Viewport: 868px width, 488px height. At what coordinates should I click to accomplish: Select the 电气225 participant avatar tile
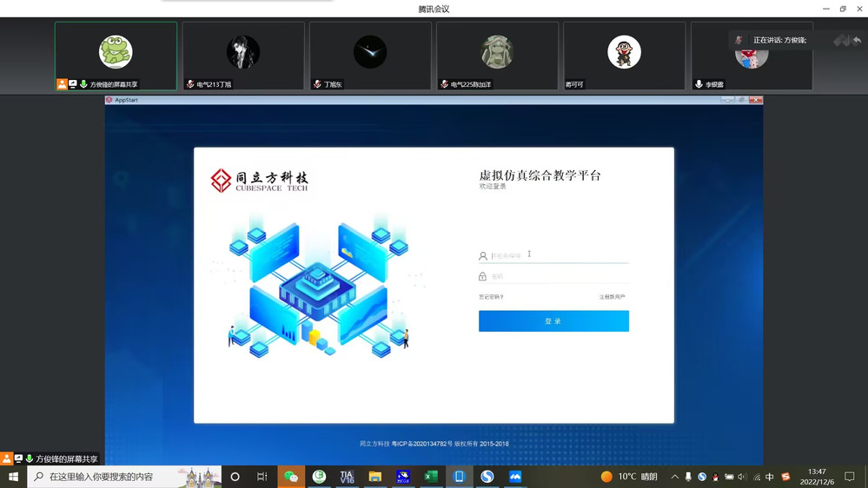point(497,52)
